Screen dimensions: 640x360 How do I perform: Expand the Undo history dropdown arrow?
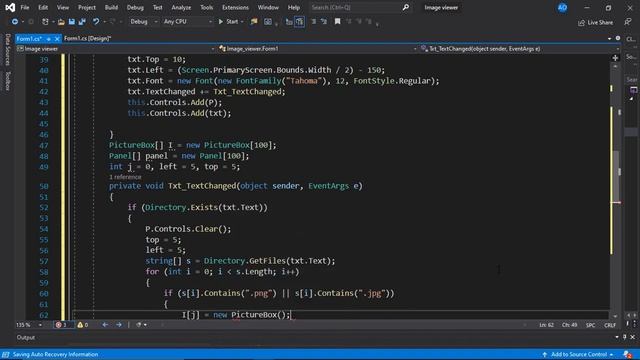click(104, 22)
